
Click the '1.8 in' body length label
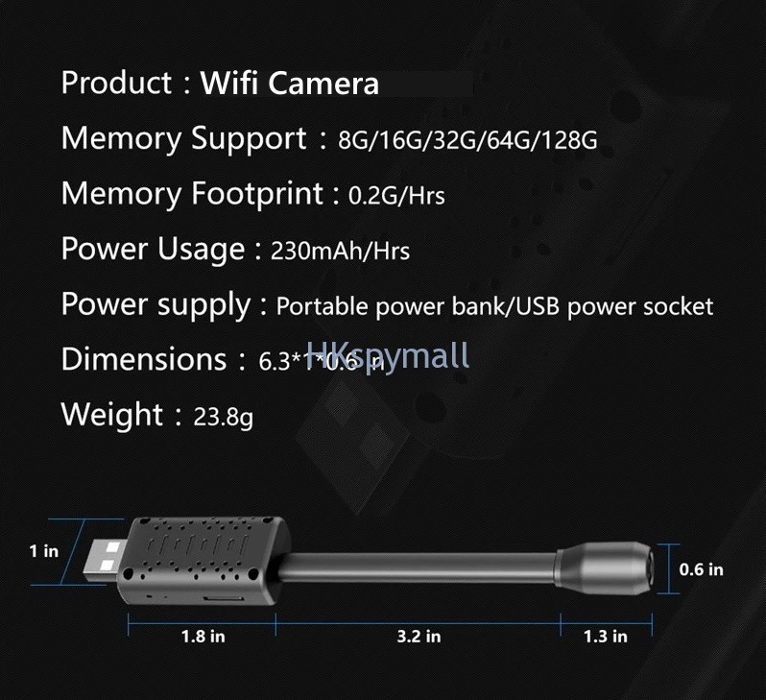point(203,637)
